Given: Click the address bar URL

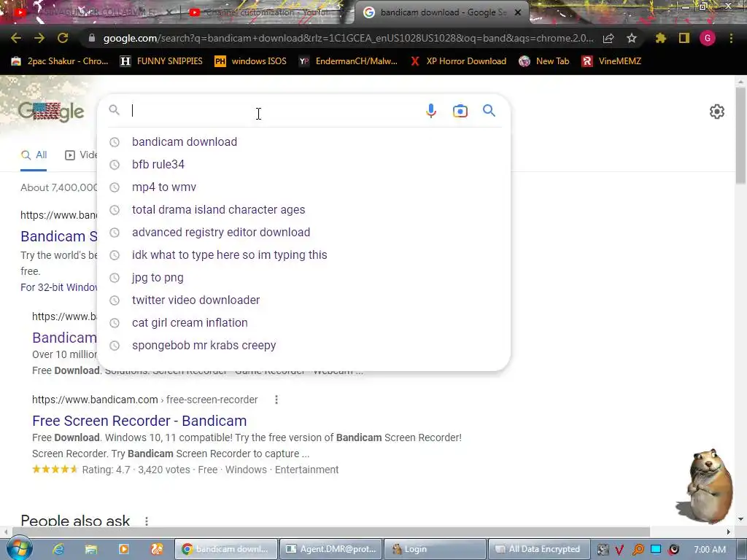Looking at the screenshot, I should tap(348, 38).
